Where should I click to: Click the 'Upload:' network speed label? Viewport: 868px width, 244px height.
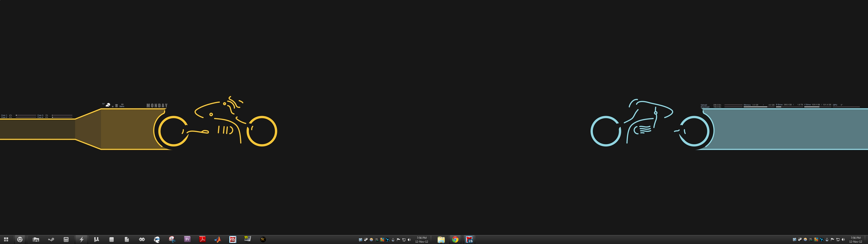[x=704, y=105]
